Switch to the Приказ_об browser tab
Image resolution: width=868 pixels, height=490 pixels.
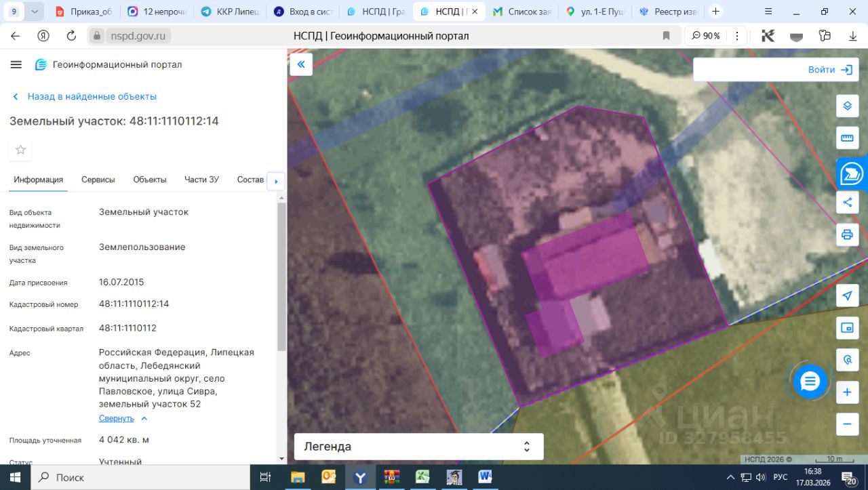[x=83, y=12]
